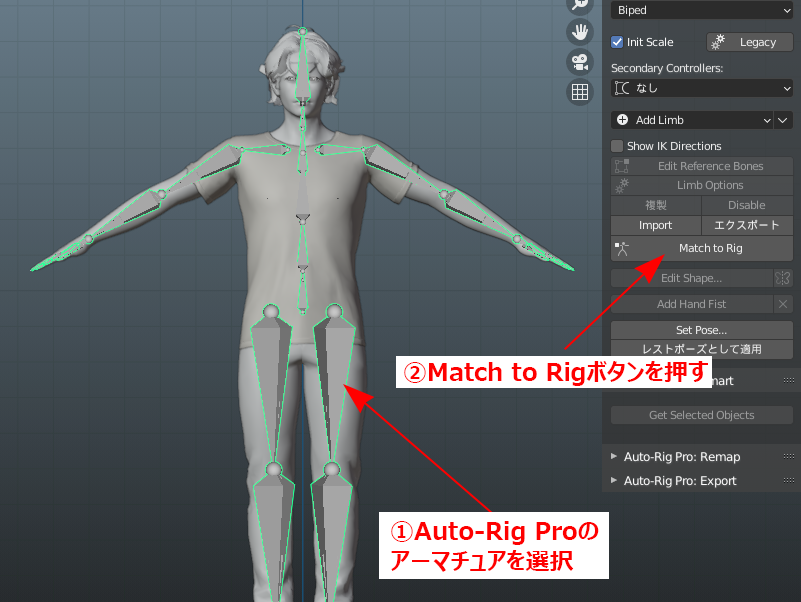
Task: Click the Set Pose... button
Action: 702,330
